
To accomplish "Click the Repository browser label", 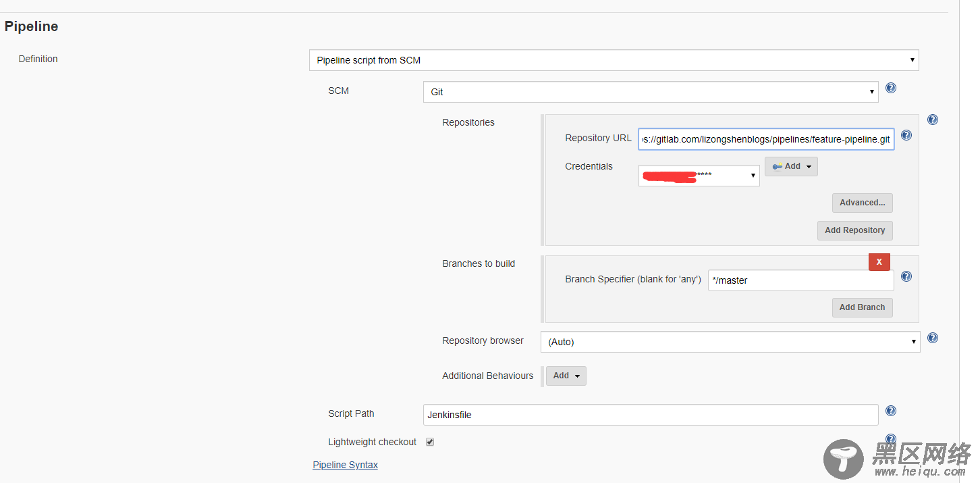I will click(x=483, y=340).
